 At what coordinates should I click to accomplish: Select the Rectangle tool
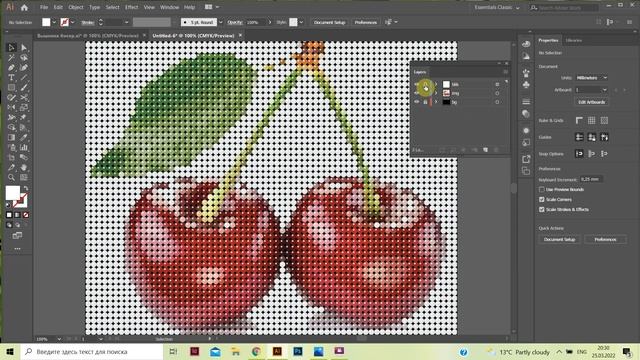tap(11, 87)
